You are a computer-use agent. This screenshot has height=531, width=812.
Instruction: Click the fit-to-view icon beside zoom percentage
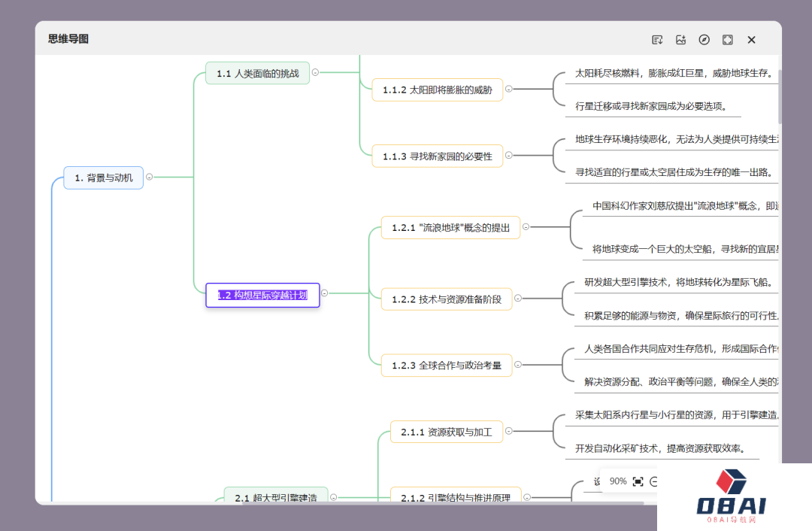tap(638, 481)
